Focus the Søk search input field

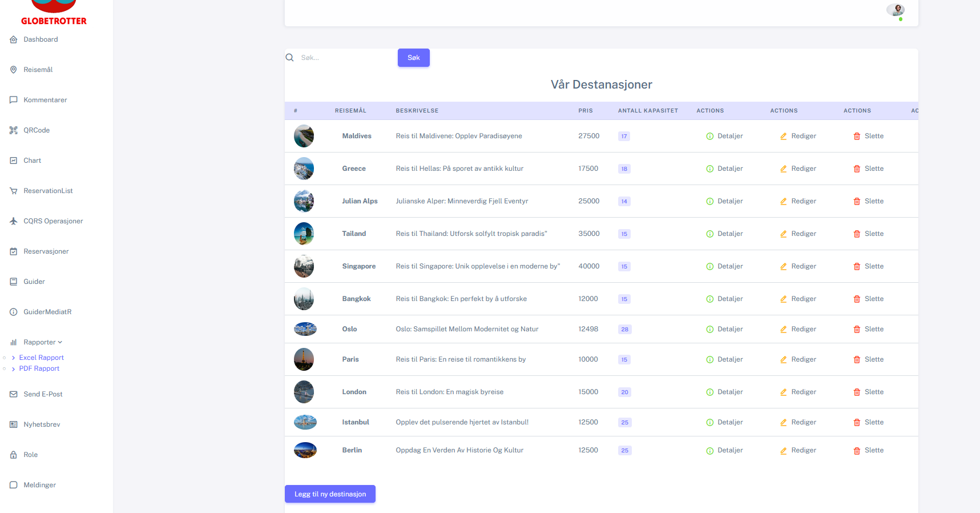(345, 58)
